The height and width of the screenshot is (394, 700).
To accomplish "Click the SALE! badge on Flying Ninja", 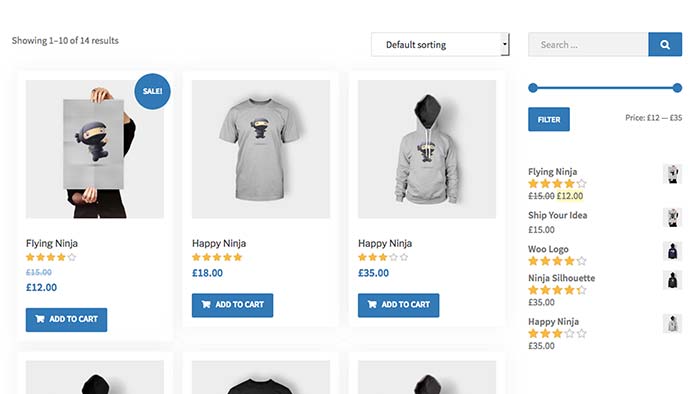I will pyautogui.click(x=152, y=91).
